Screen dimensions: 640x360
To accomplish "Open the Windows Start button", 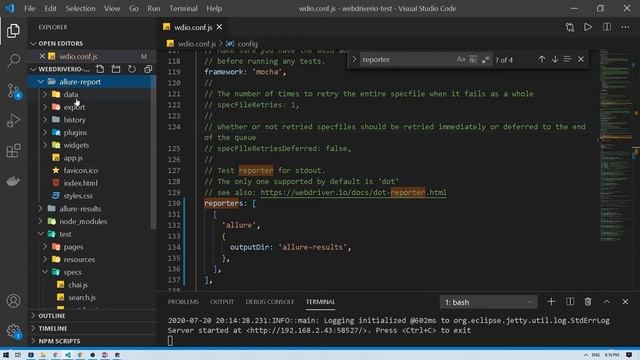I will coord(6,355).
